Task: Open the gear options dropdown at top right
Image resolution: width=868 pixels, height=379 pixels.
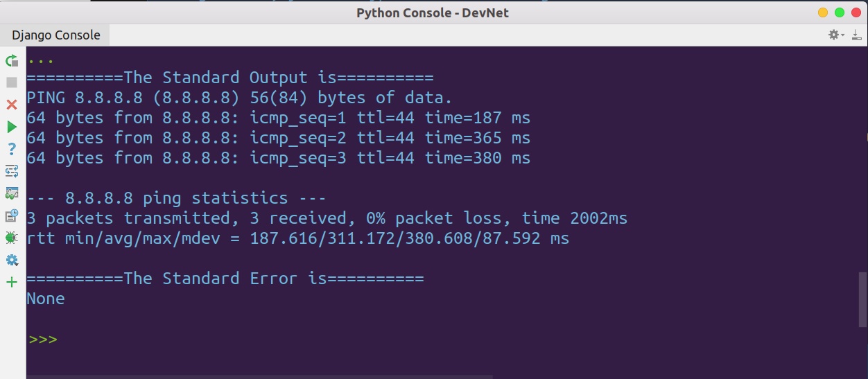Action: click(x=836, y=35)
